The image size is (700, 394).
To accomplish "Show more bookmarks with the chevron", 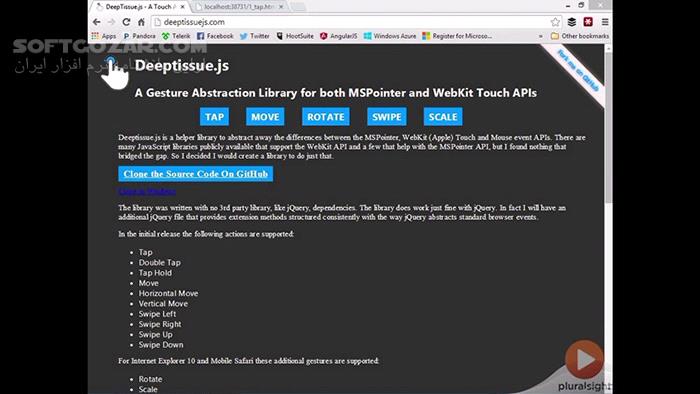I will pos(541,36).
